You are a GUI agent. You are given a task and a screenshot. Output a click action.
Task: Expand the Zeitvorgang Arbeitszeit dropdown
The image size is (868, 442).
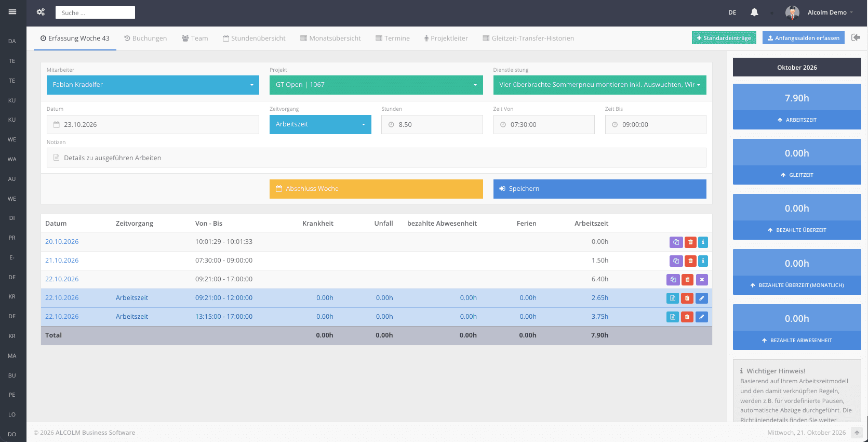321,124
